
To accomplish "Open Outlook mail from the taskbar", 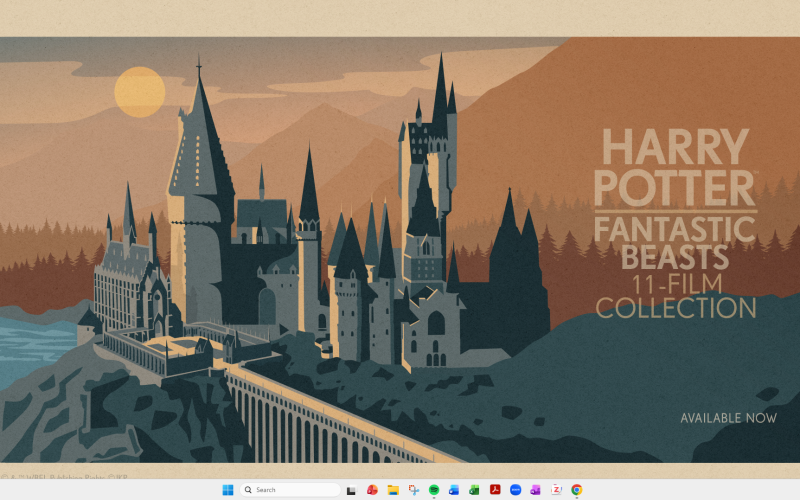I will click(454, 490).
